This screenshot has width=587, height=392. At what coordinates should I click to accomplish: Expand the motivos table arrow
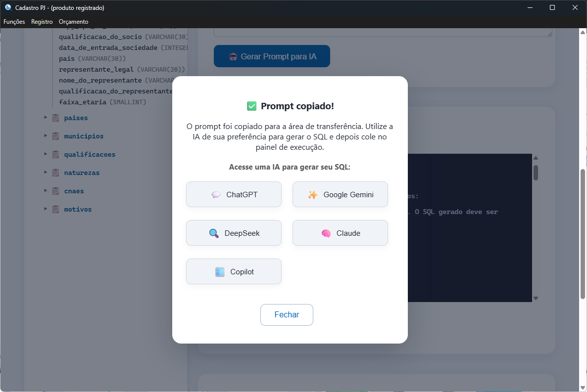coord(46,209)
